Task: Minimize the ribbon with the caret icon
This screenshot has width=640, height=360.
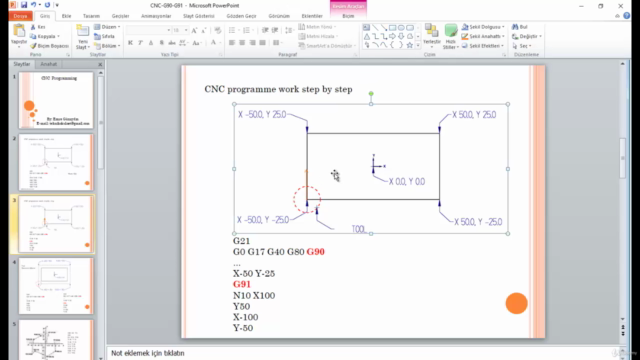Action: [617, 16]
